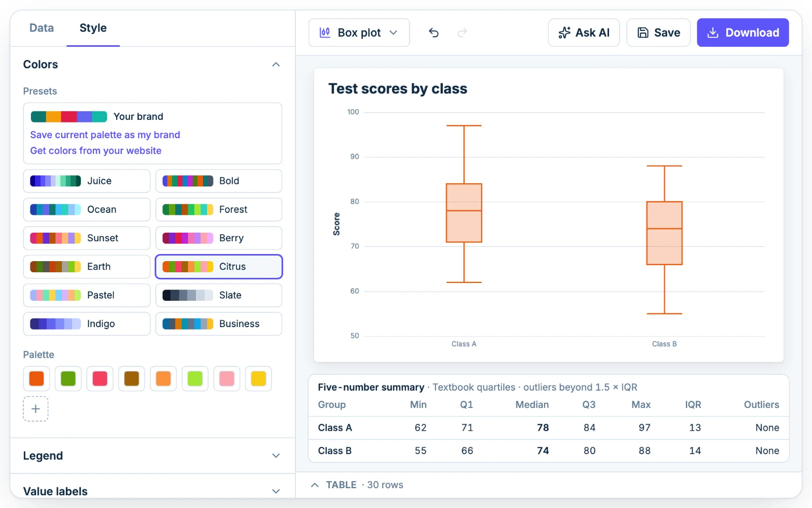
Task: Expand the Legend section
Action: coord(152,456)
